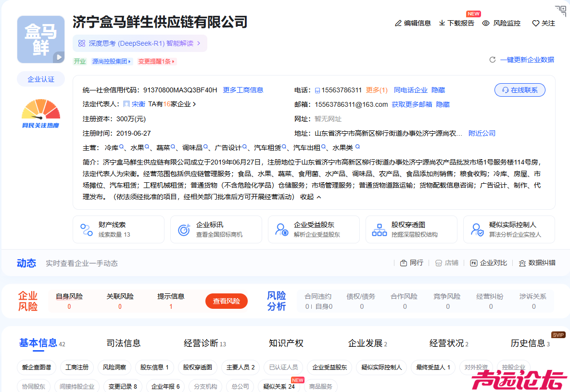Click the 下载报告 download icon
Screen dimensions: 570x392
(442, 23)
